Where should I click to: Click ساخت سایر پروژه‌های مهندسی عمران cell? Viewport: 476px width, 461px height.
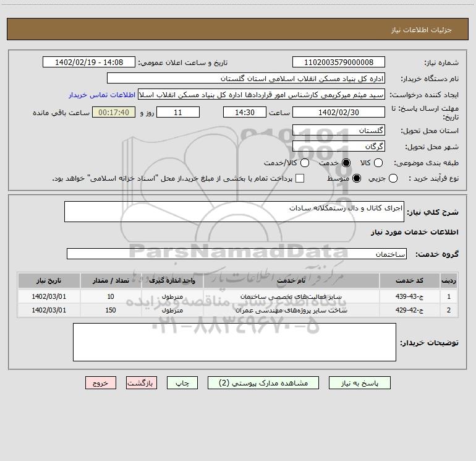pyautogui.click(x=291, y=310)
